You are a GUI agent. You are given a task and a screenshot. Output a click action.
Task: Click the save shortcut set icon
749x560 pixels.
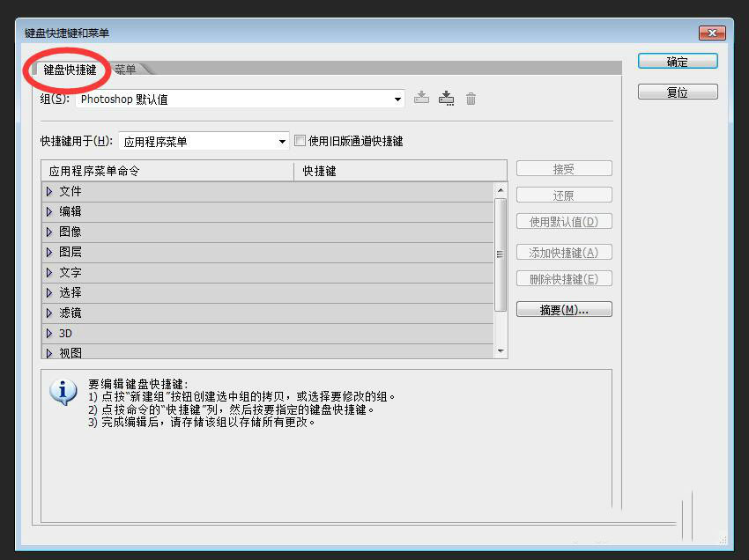pos(421,98)
